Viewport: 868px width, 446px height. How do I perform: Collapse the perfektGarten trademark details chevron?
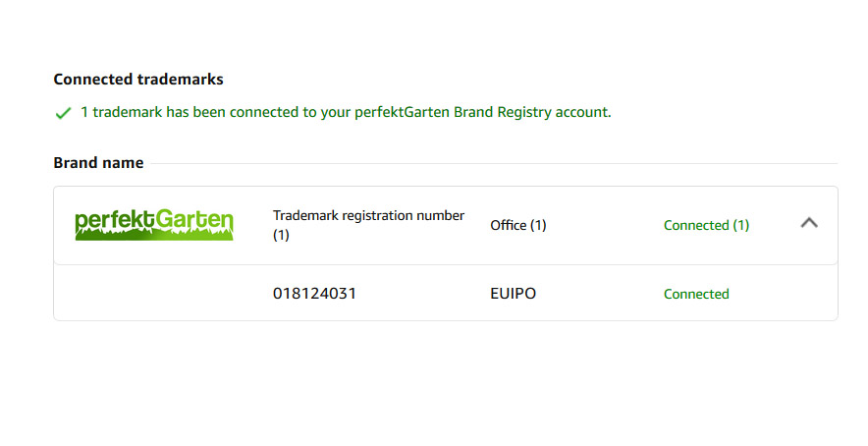pyautogui.click(x=809, y=223)
